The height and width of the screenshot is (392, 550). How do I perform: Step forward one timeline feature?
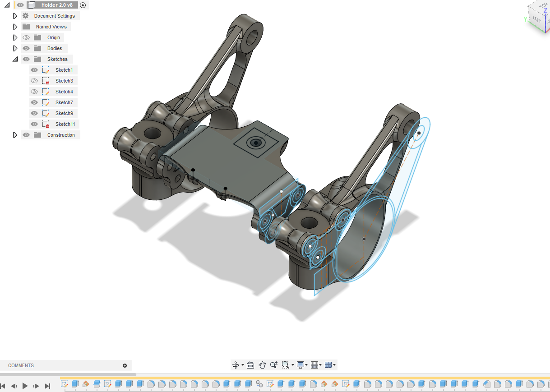[37, 386]
